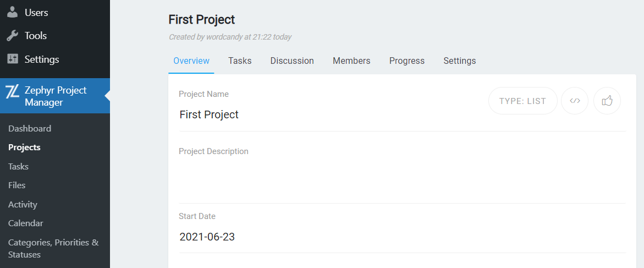The width and height of the screenshot is (644, 268).
Task: Open the Calendar submenu link
Action: click(26, 223)
